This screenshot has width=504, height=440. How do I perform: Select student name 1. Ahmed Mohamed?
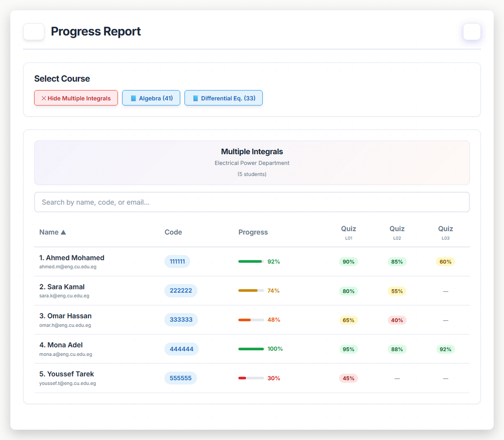point(72,258)
